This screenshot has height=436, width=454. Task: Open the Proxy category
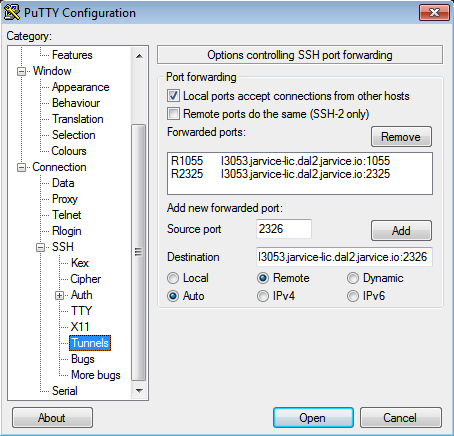point(65,199)
